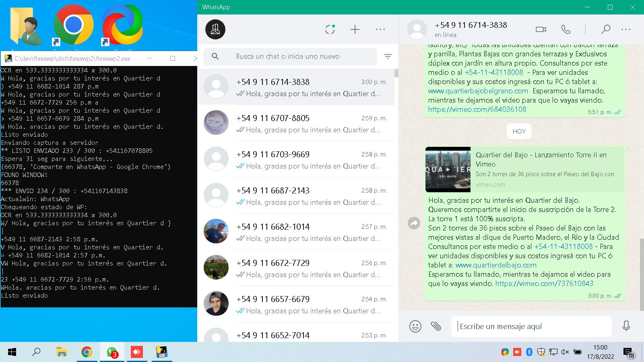Open the notification center
The image size is (644, 362).
click(629, 353)
